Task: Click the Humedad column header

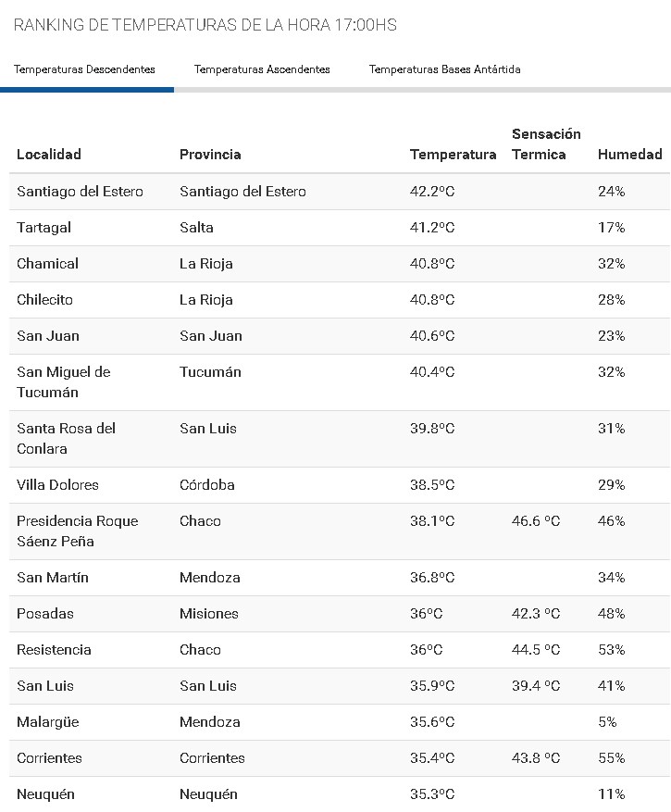Action: 629,155
